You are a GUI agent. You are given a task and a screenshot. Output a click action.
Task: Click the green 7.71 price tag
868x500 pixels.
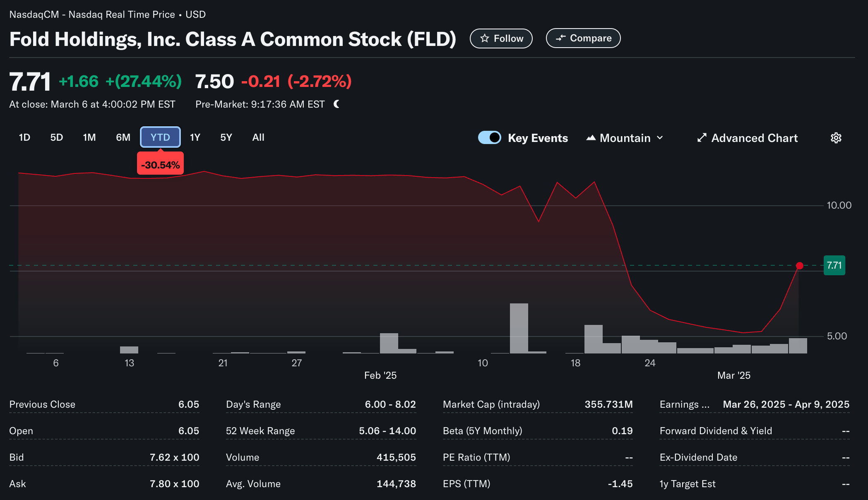click(x=834, y=265)
